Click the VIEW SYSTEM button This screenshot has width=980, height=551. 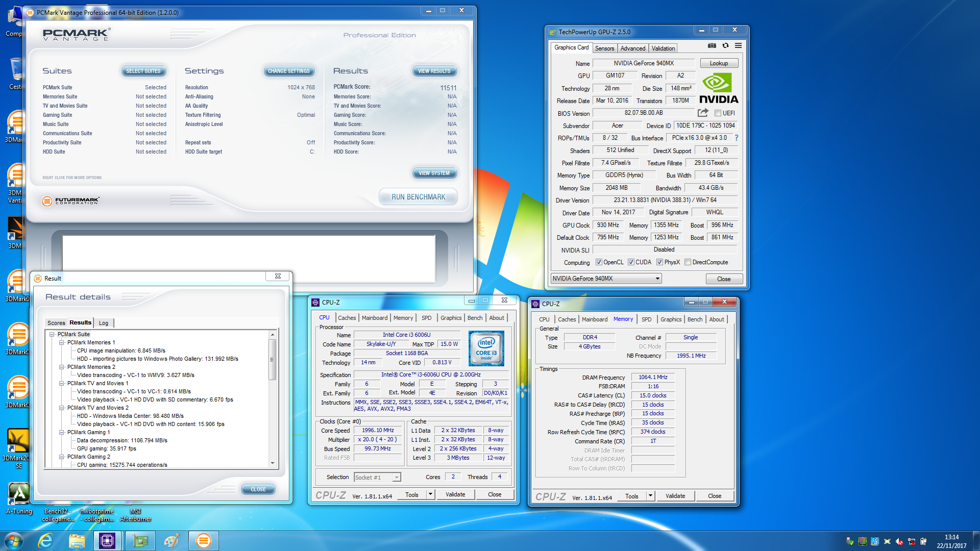434,173
